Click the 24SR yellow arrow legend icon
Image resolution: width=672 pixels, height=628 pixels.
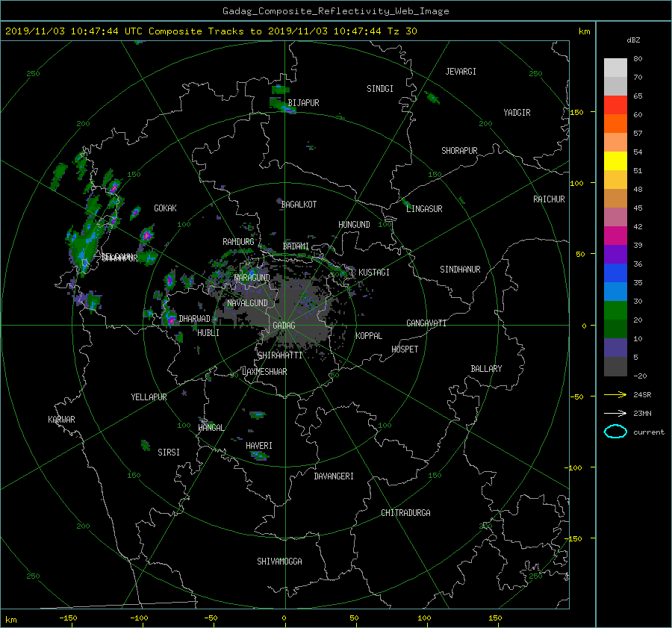pyautogui.click(x=615, y=394)
